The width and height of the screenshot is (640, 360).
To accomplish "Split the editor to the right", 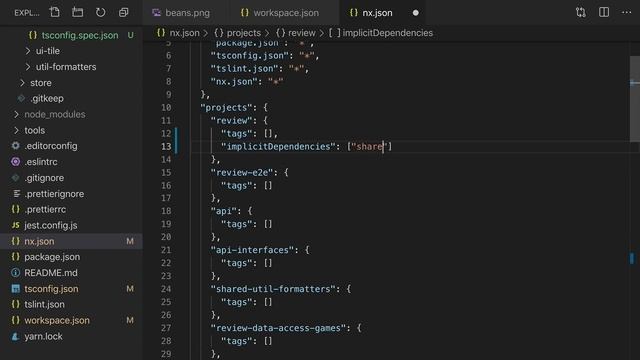I will [x=604, y=12].
